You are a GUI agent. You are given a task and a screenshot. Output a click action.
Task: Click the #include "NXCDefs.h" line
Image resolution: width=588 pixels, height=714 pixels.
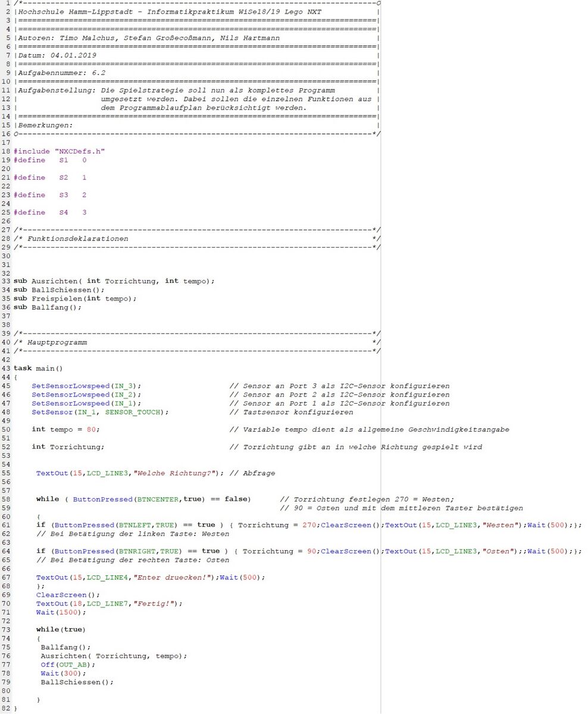click(x=59, y=151)
